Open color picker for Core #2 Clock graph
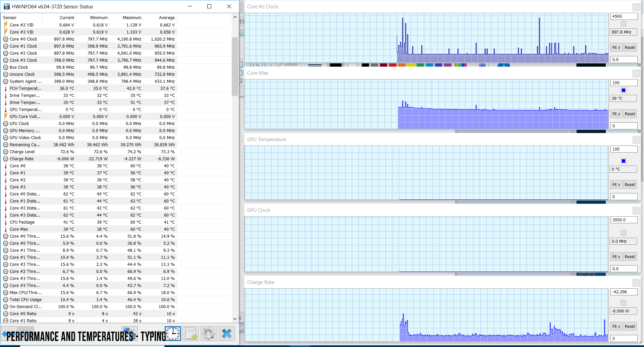 tap(624, 24)
